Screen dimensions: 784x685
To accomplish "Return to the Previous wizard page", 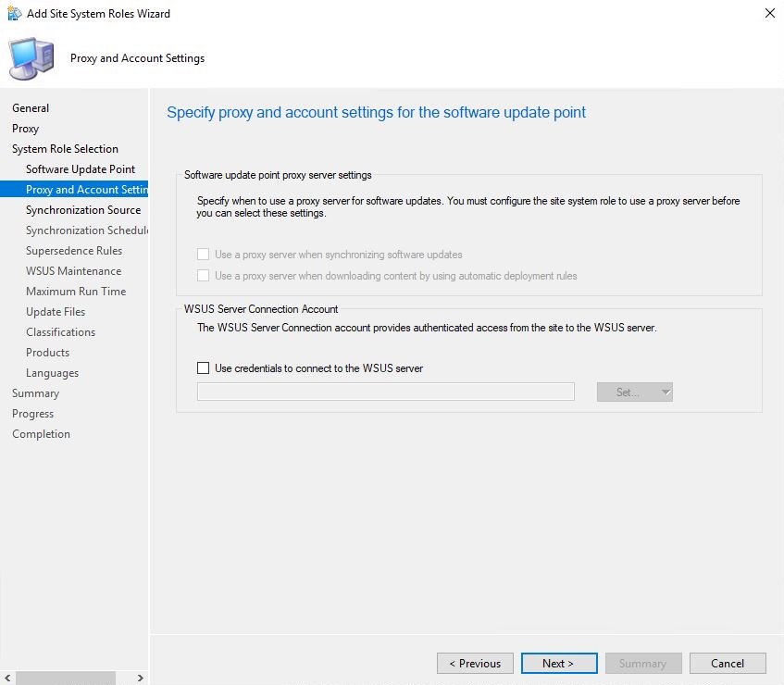I will (x=475, y=663).
